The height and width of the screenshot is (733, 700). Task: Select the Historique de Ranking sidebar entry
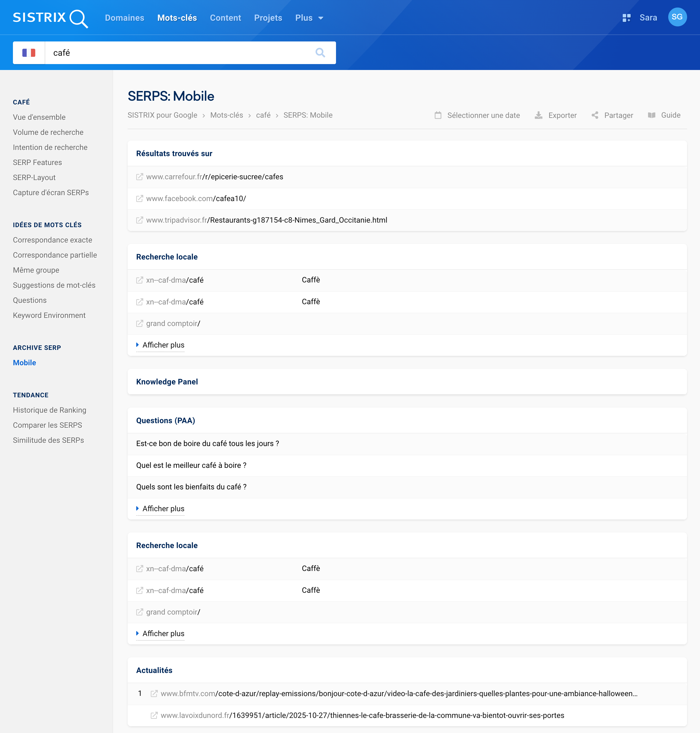(x=49, y=410)
